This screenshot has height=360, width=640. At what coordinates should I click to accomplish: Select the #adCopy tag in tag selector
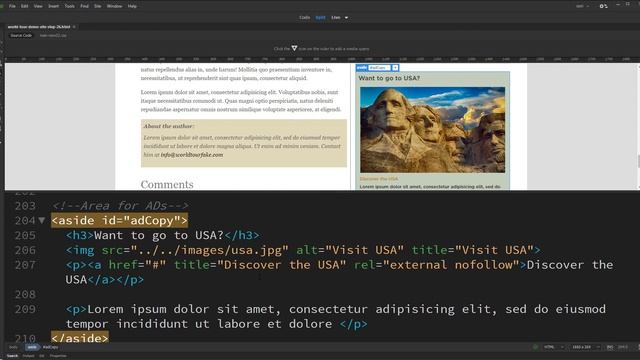(x=51, y=347)
